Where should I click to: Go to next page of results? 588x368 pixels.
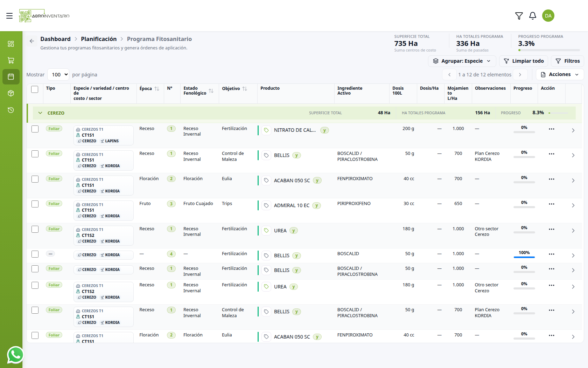[x=520, y=75]
